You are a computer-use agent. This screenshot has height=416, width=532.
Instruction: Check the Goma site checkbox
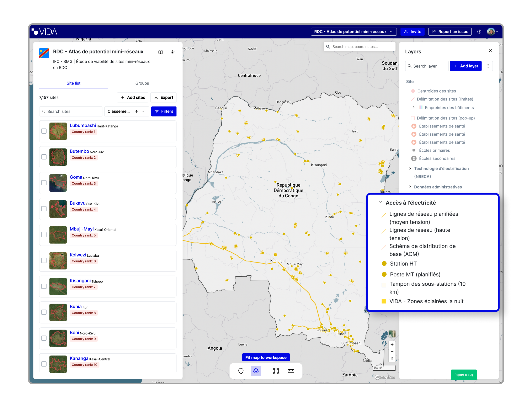click(44, 183)
